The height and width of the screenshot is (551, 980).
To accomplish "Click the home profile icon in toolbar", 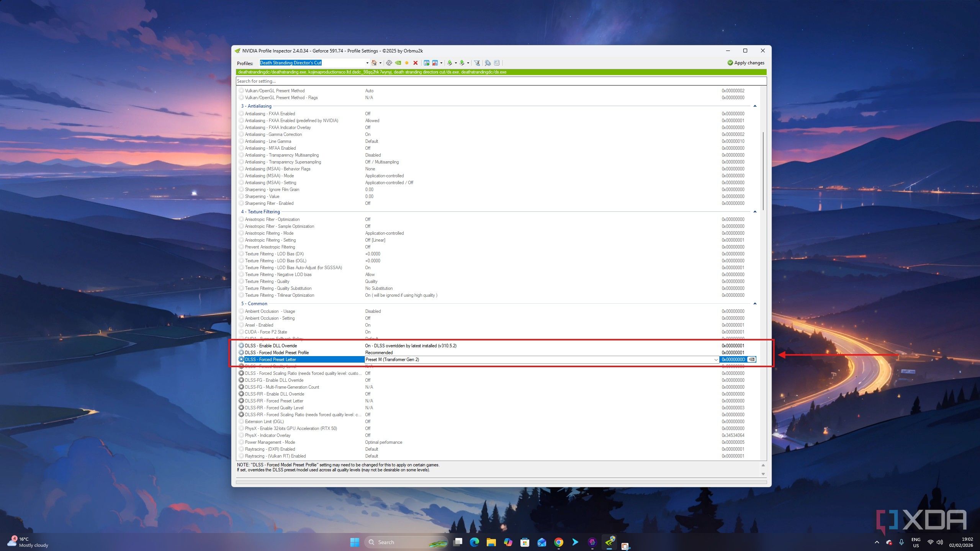I will [x=374, y=63].
